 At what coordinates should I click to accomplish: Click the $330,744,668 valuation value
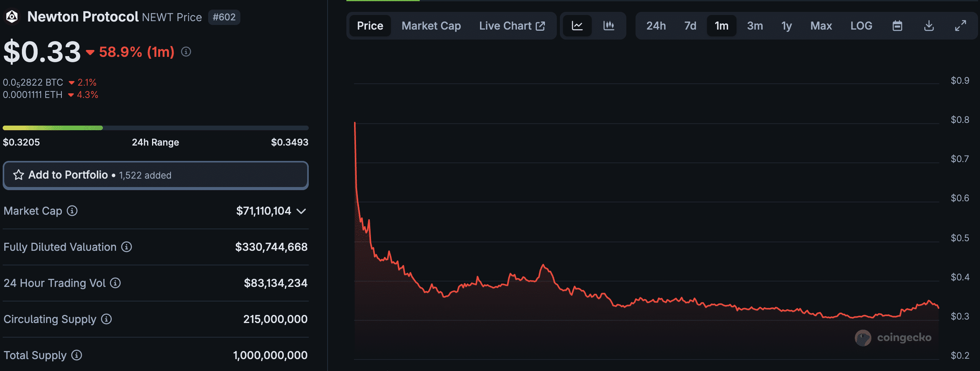coord(271,247)
